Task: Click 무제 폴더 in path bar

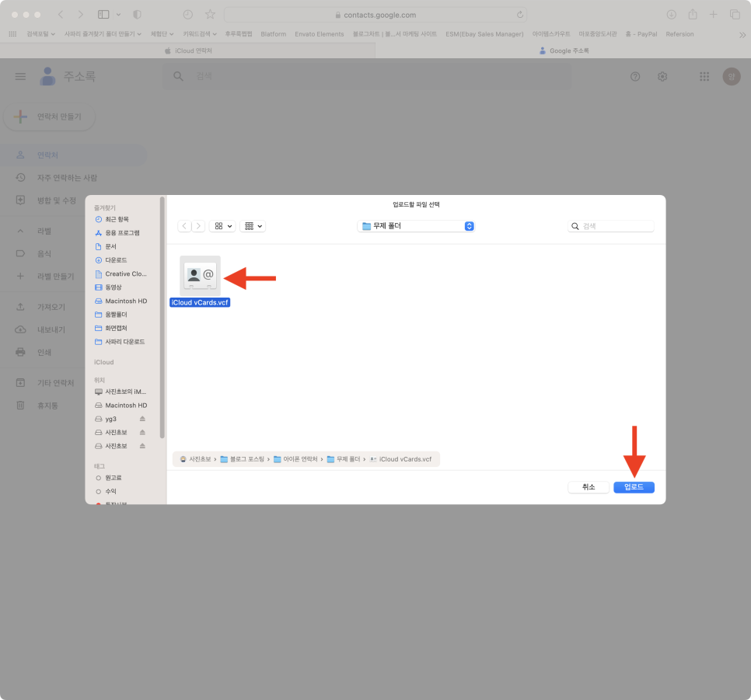Action: [344, 459]
